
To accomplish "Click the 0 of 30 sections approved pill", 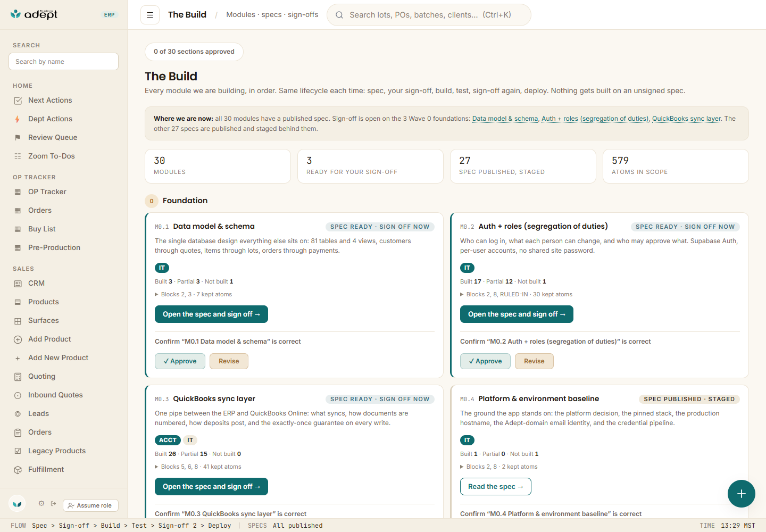I will [194, 52].
